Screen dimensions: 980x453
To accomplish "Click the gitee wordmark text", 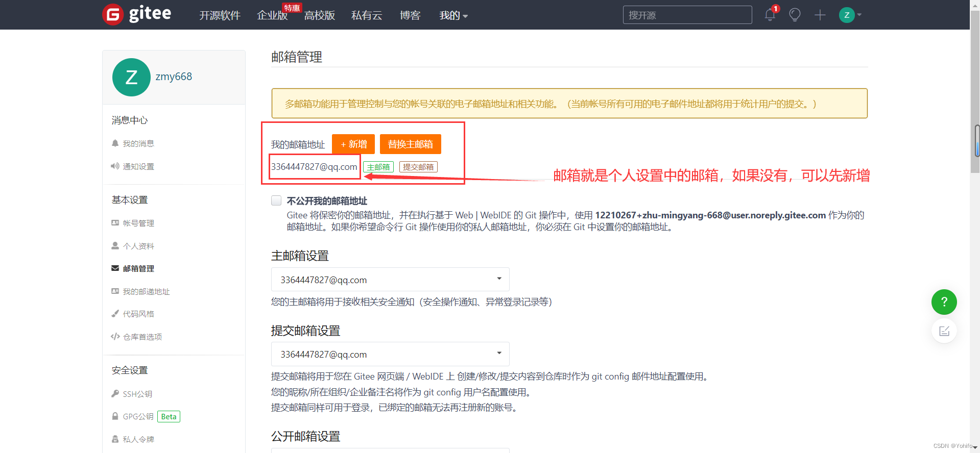I will 150,14.
